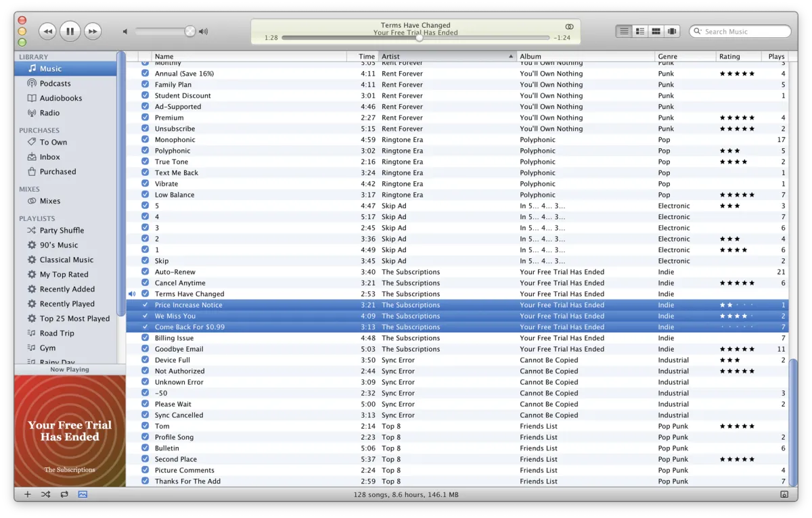Adjust the volume slider knob
This screenshot has width=812, height=518.
tap(190, 31)
